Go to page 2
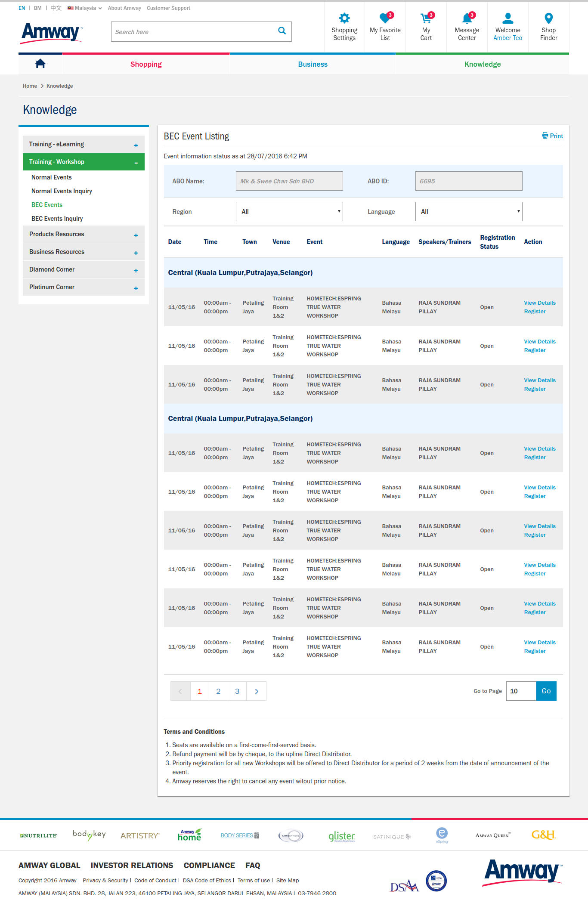The height and width of the screenshot is (906, 588). click(x=218, y=691)
